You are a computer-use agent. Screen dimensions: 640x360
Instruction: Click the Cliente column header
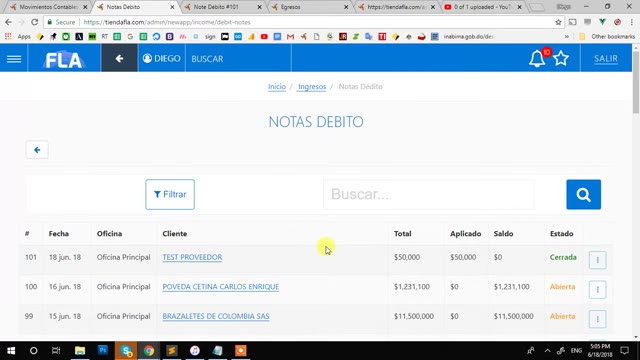(x=175, y=233)
